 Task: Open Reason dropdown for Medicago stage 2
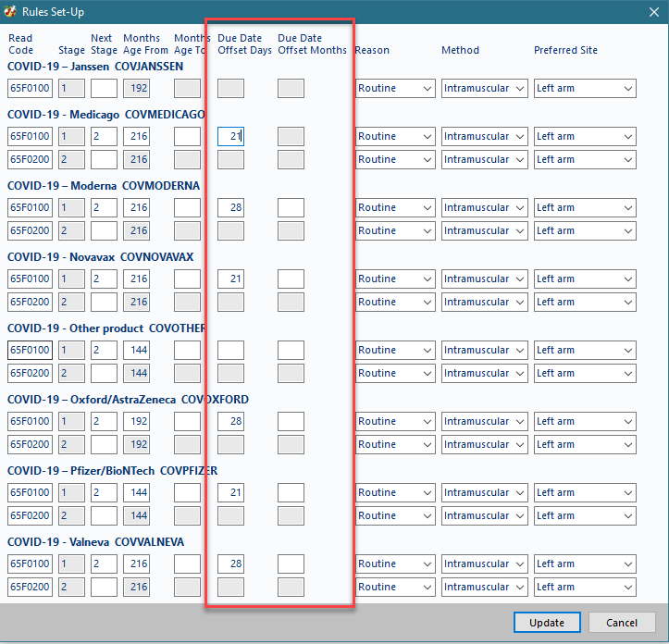click(x=395, y=160)
